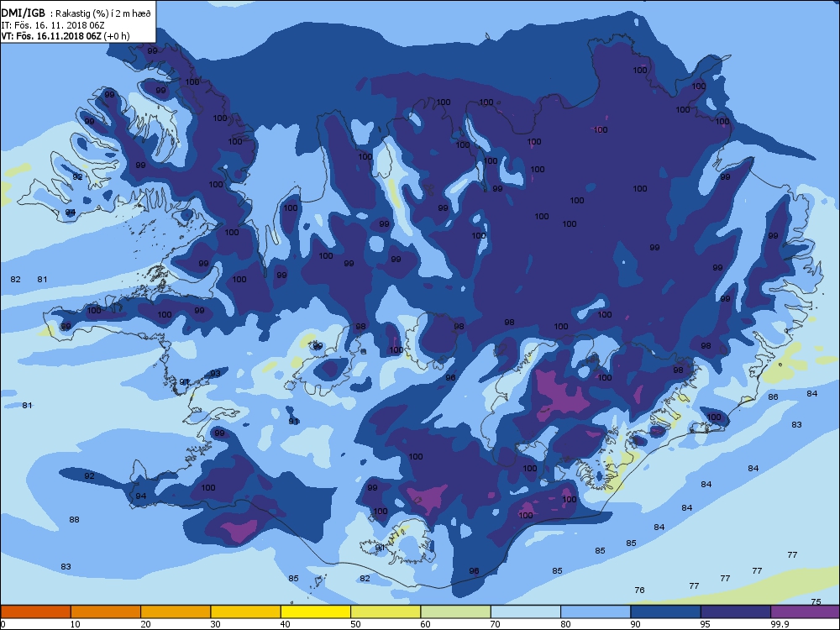Click the 0–10 dark orange legend swatch
840x630 pixels.
(35, 612)
